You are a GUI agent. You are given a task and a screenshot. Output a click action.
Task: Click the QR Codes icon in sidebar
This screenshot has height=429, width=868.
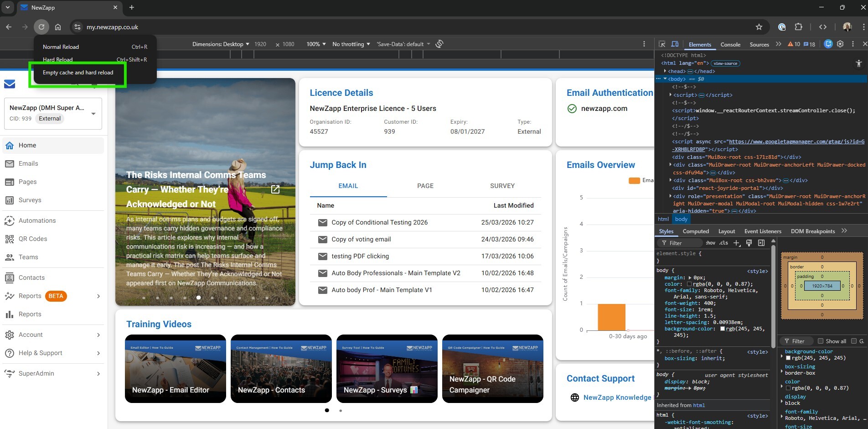(9, 239)
